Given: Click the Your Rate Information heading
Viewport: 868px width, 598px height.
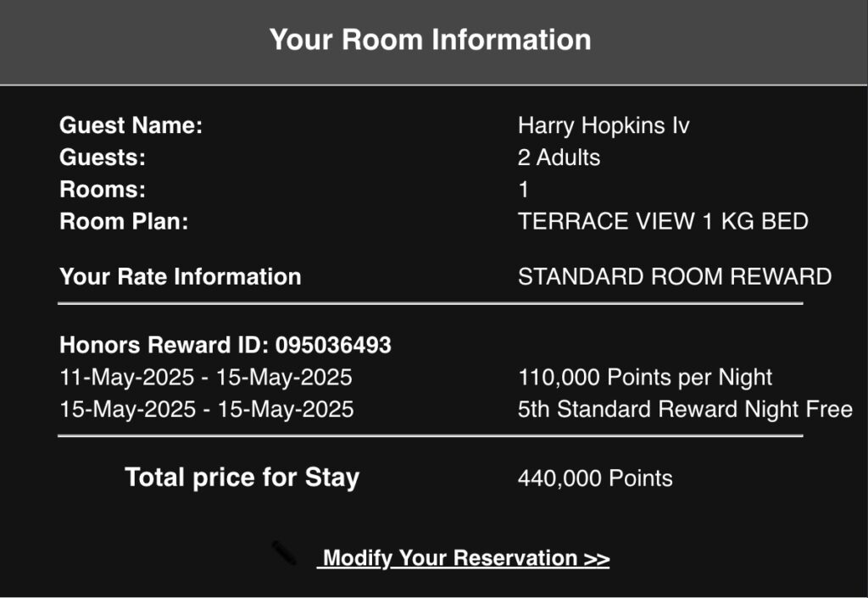Looking at the screenshot, I should tap(181, 277).
